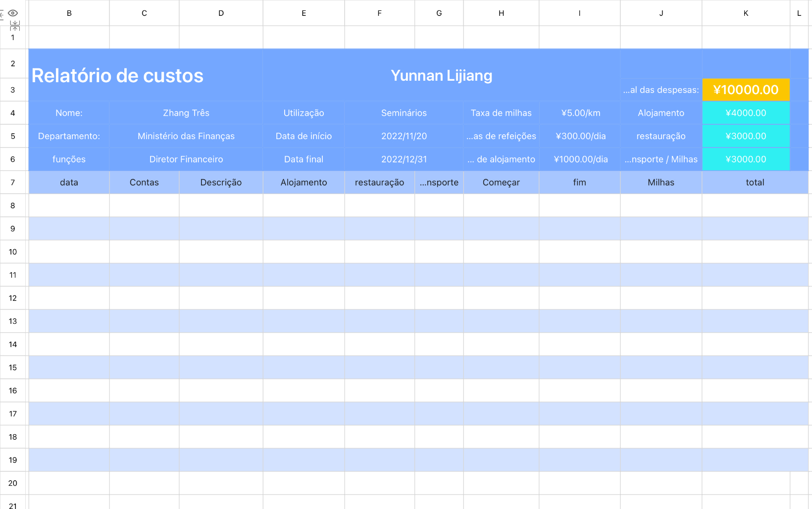The image size is (812, 509).
Task: Click the '...as de refeições' cell
Action: tap(501, 136)
